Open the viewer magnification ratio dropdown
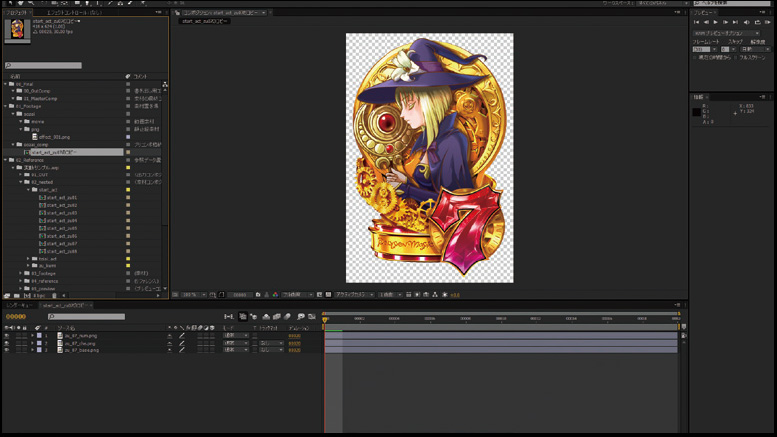The height and width of the screenshot is (437, 777). point(193,294)
